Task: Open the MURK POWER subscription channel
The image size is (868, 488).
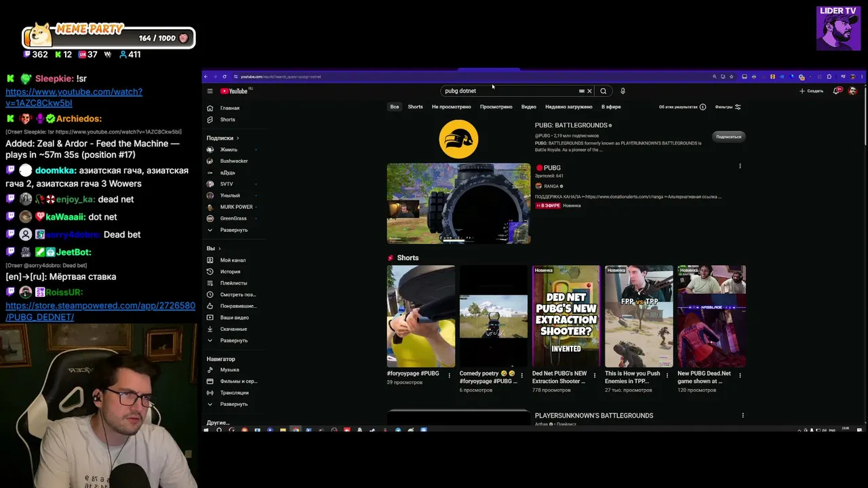Action: (x=237, y=207)
